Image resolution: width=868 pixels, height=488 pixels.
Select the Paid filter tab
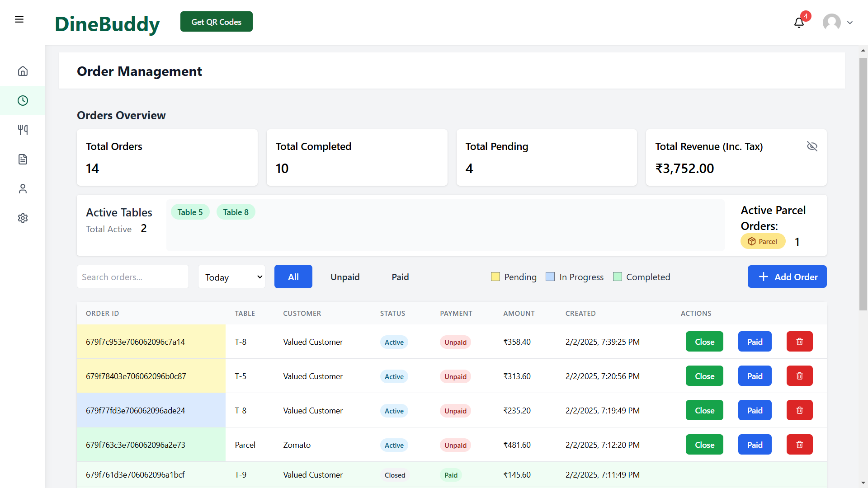[x=400, y=277]
